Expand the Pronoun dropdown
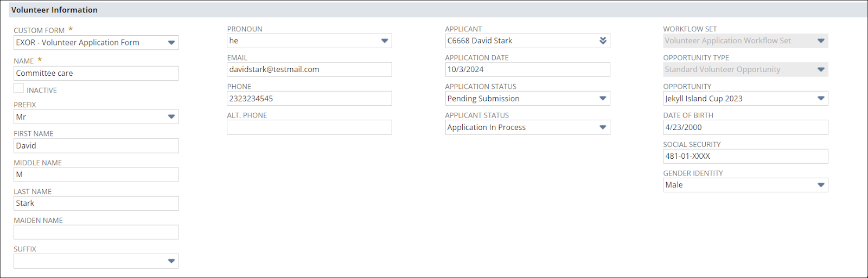Screen dimensions: 868x278 [x=385, y=41]
